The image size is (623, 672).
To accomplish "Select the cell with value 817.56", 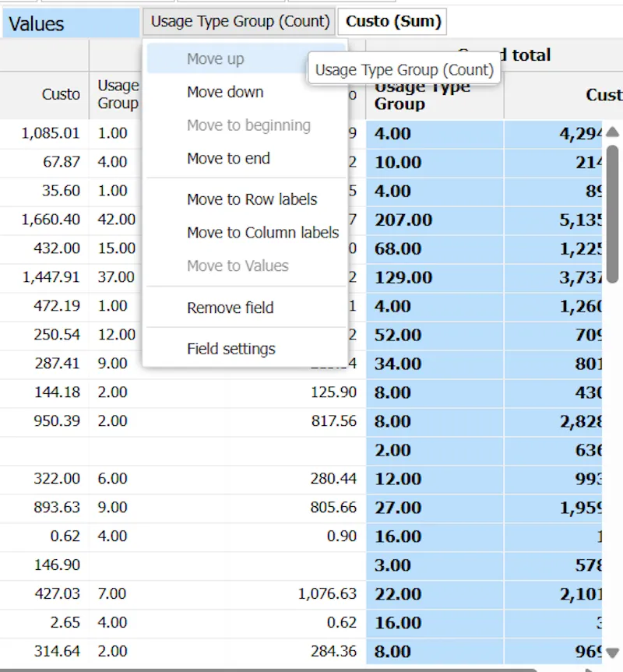I will 295,420.
